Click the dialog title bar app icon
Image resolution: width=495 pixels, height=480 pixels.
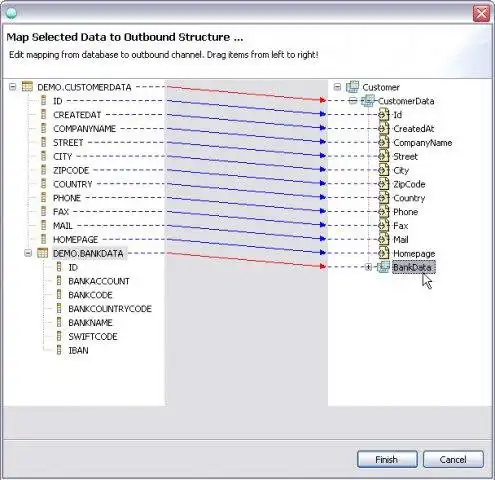pyautogui.click(x=11, y=13)
